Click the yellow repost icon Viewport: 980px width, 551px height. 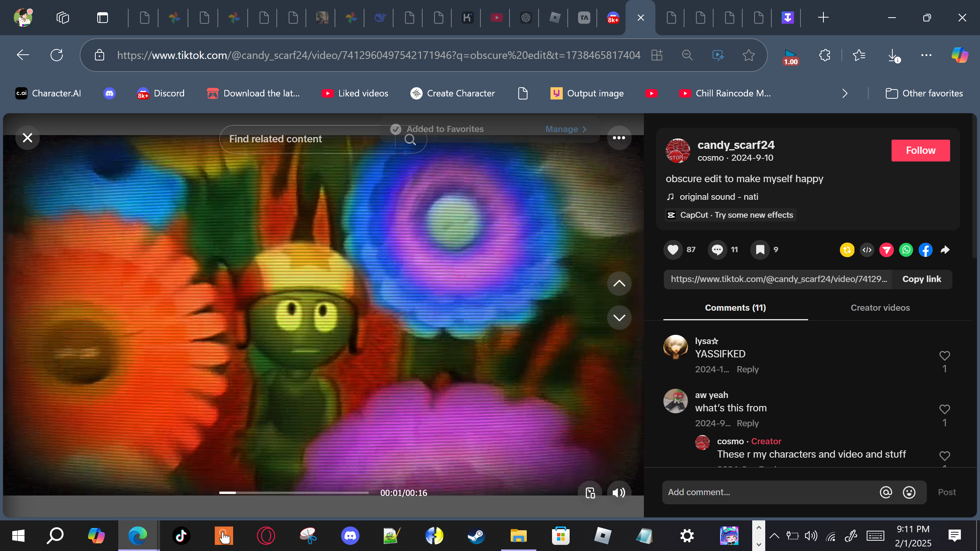847,250
